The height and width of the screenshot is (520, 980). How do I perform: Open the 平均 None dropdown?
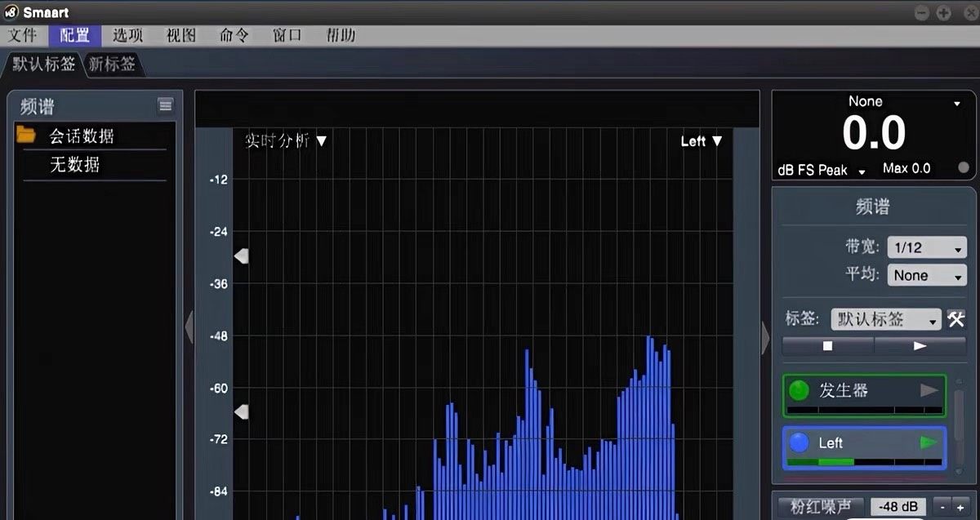point(927,275)
